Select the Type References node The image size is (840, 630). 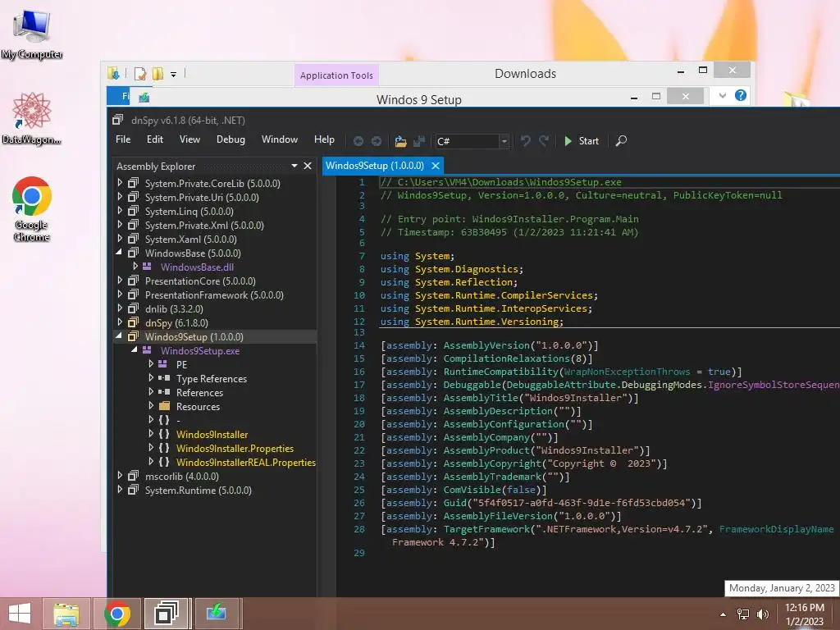click(212, 379)
